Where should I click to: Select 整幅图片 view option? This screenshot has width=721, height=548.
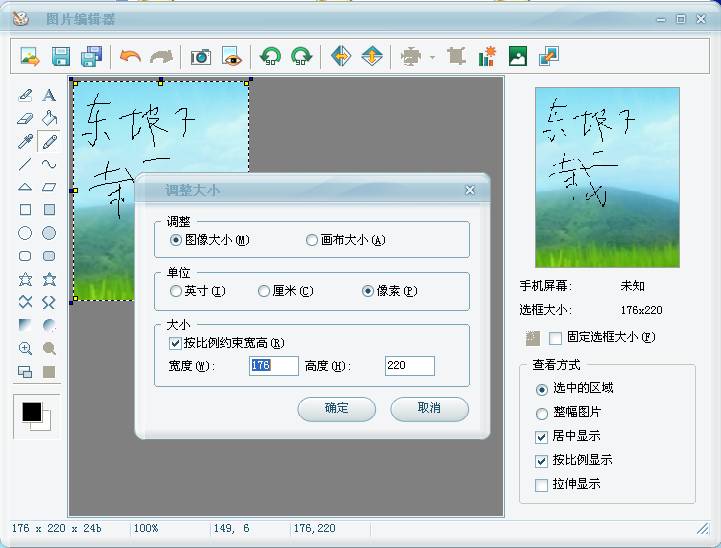pos(542,413)
